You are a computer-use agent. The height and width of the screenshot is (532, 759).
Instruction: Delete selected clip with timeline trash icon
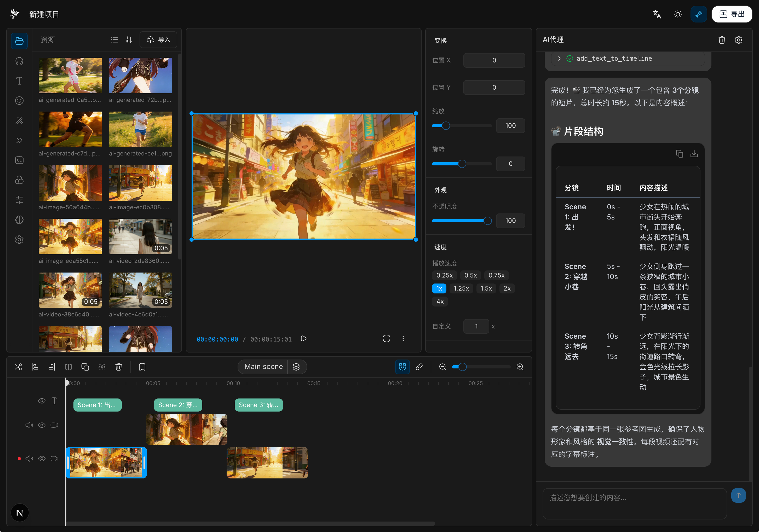point(119,367)
